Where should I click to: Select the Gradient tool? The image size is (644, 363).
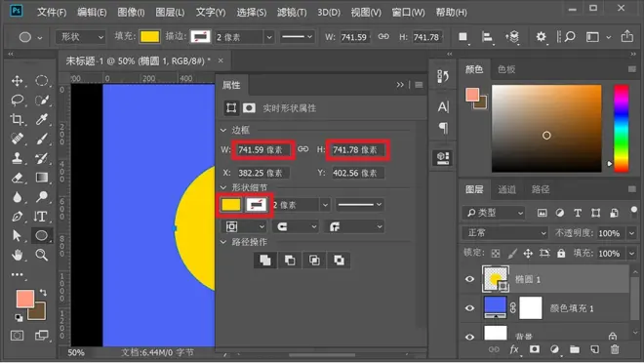pos(42,178)
